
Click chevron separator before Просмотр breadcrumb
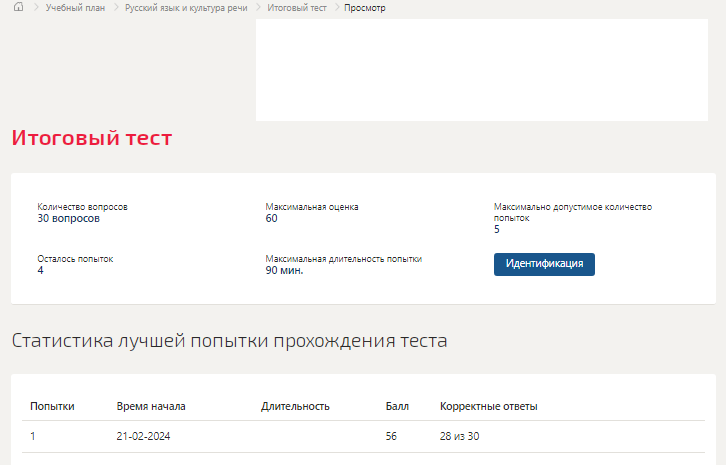pos(337,7)
